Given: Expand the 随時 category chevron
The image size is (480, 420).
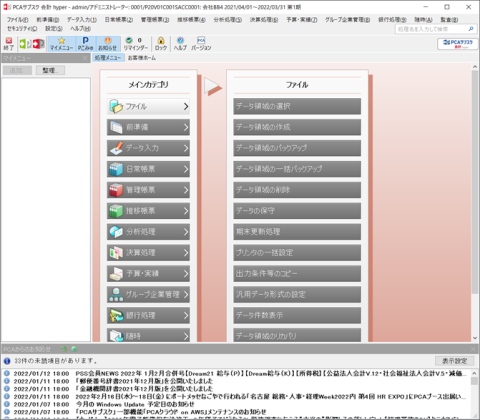Looking at the screenshot, I should point(186,336).
